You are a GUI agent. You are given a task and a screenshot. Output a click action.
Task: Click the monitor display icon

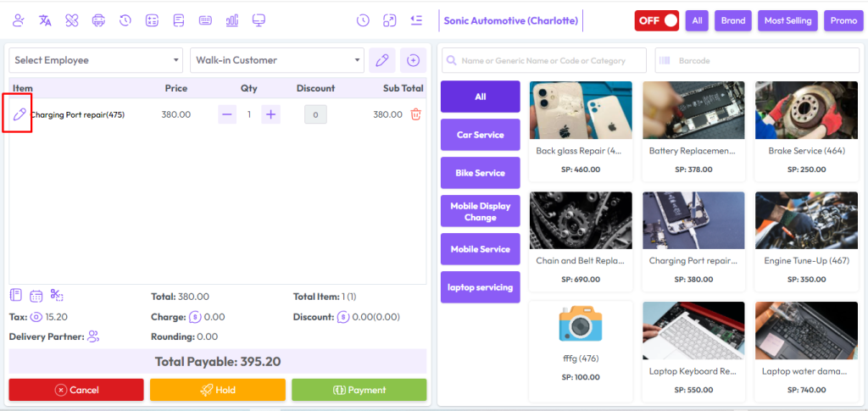pyautogui.click(x=259, y=21)
